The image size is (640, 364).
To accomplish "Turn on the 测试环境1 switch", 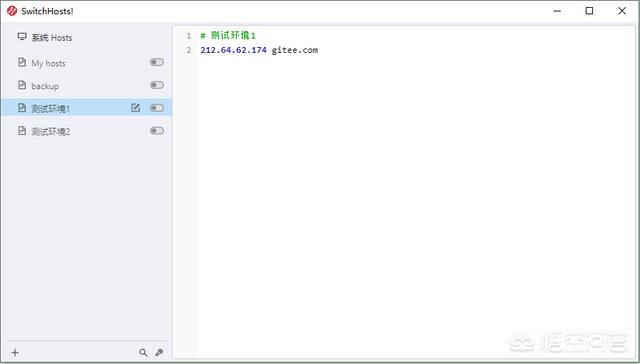I will point(157,108).
